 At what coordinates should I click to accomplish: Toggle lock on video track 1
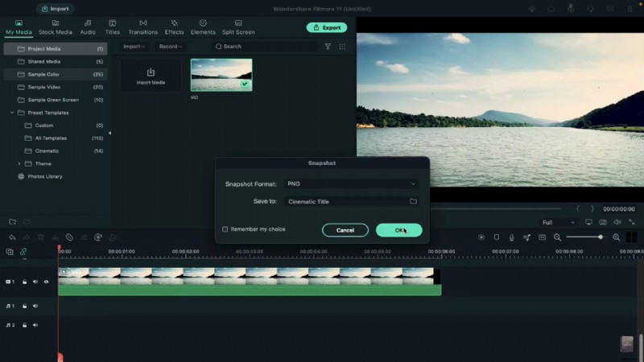point(25,282)
